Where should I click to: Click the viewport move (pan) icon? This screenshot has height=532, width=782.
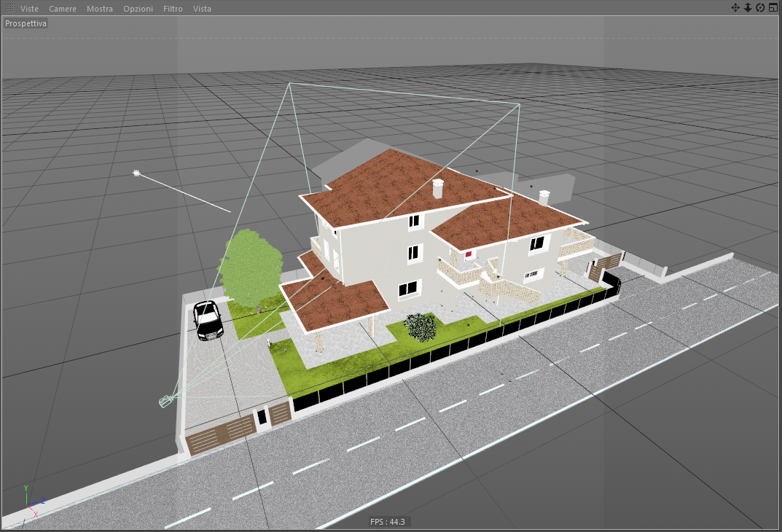click(735, 7)
